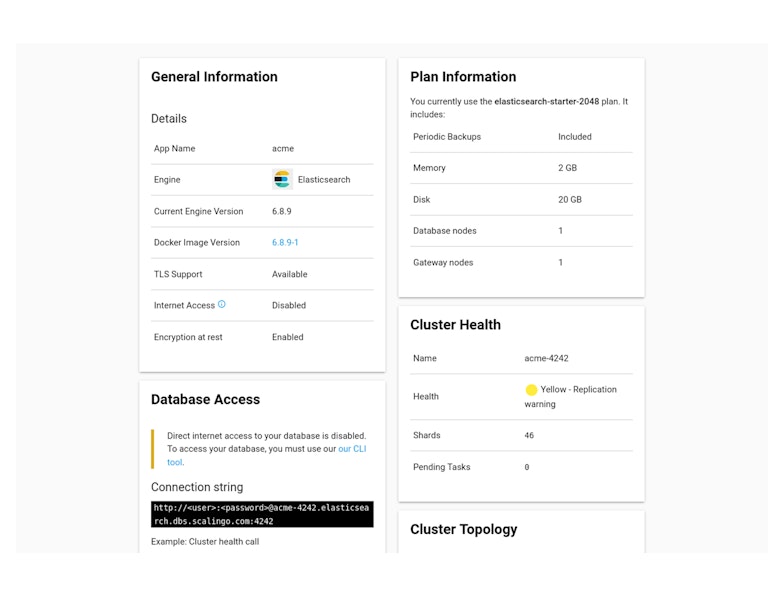Click the Encryption at rest Enabled status
This screenshot has height=596, width=784.
[x=287, y=337]
